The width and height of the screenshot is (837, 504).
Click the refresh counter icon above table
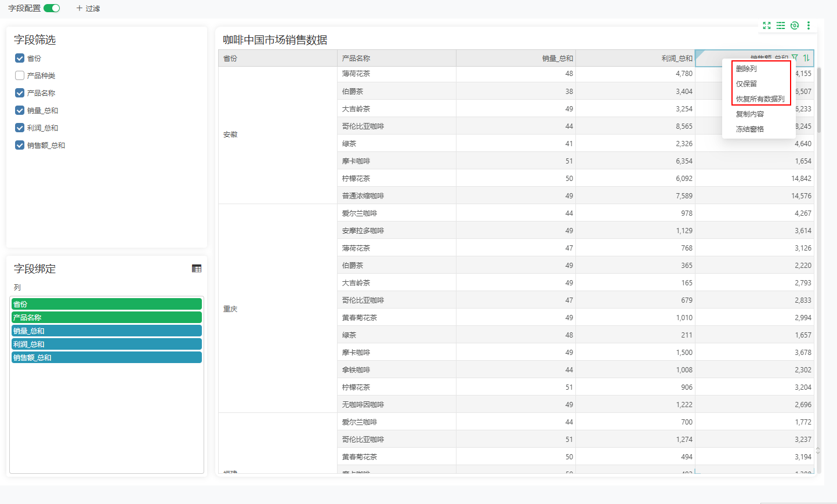[x=795, y=26]
